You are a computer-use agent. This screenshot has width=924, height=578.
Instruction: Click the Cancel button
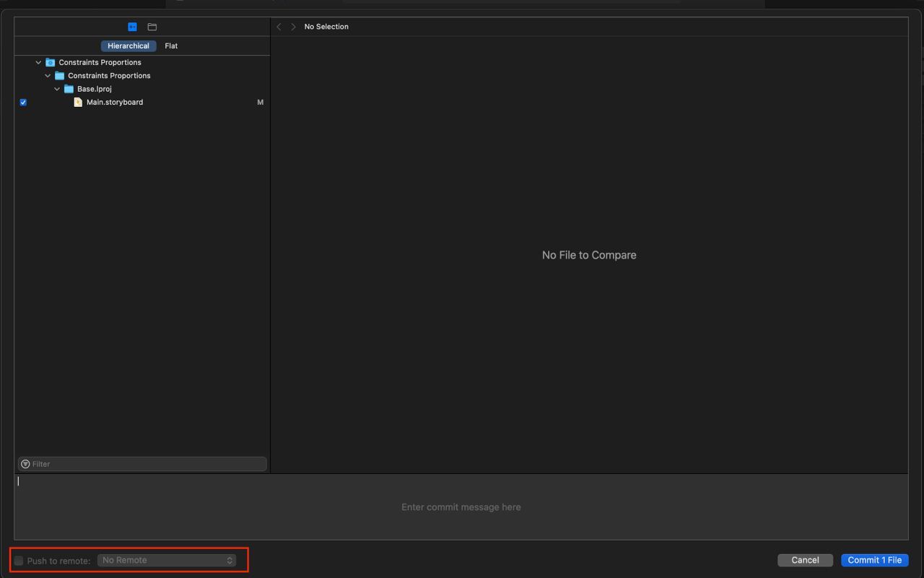805,560
